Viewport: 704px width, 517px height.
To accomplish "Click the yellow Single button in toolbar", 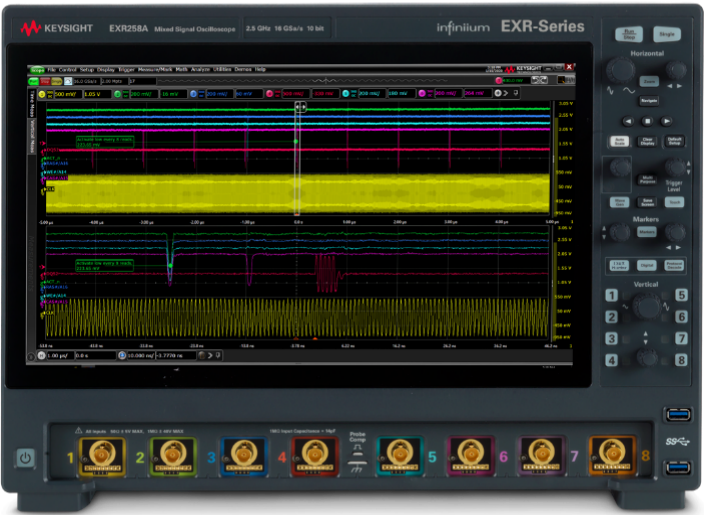I will click(x=57, y=81).
